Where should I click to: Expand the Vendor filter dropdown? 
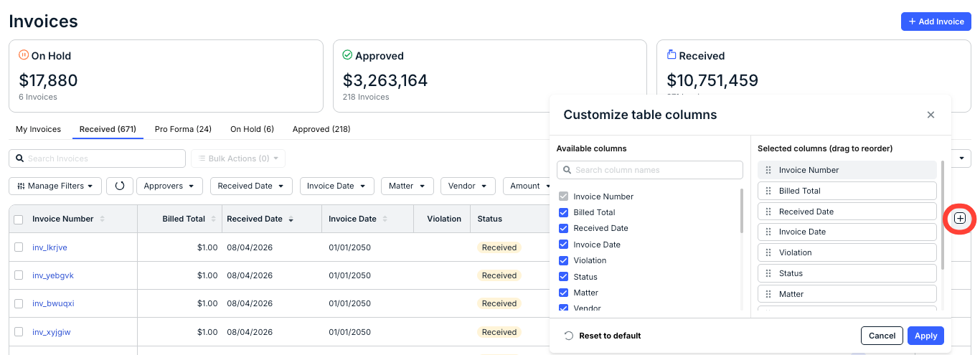coord(468,186)
